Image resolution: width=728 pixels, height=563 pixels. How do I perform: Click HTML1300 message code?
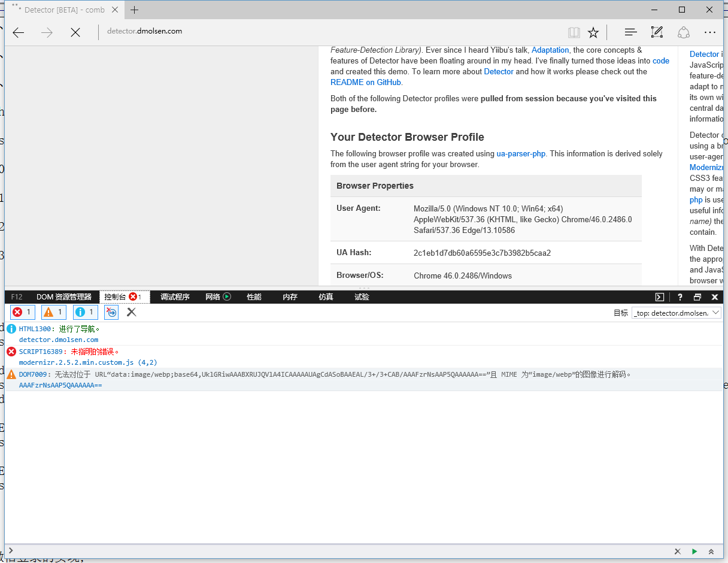[35, 329]
